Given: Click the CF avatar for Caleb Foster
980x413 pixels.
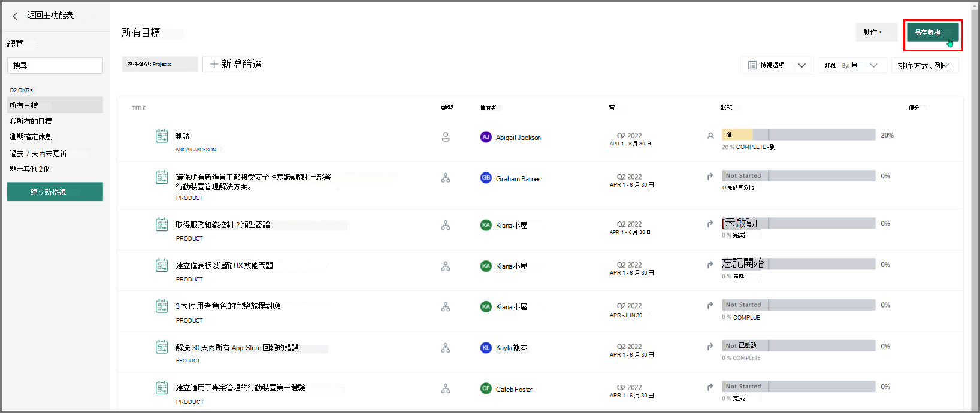Looking at the screenshot, I should 486,388.
